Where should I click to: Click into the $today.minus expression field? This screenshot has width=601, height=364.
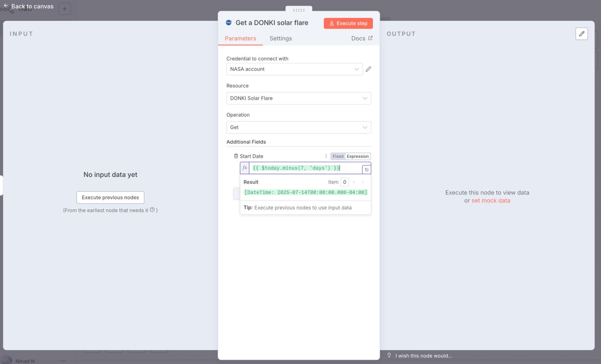305,168
